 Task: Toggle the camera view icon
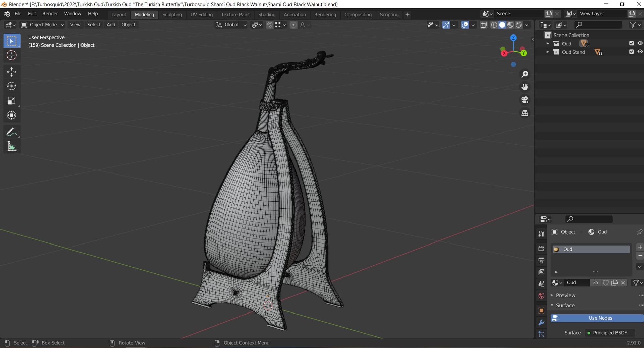coord(525,100)
